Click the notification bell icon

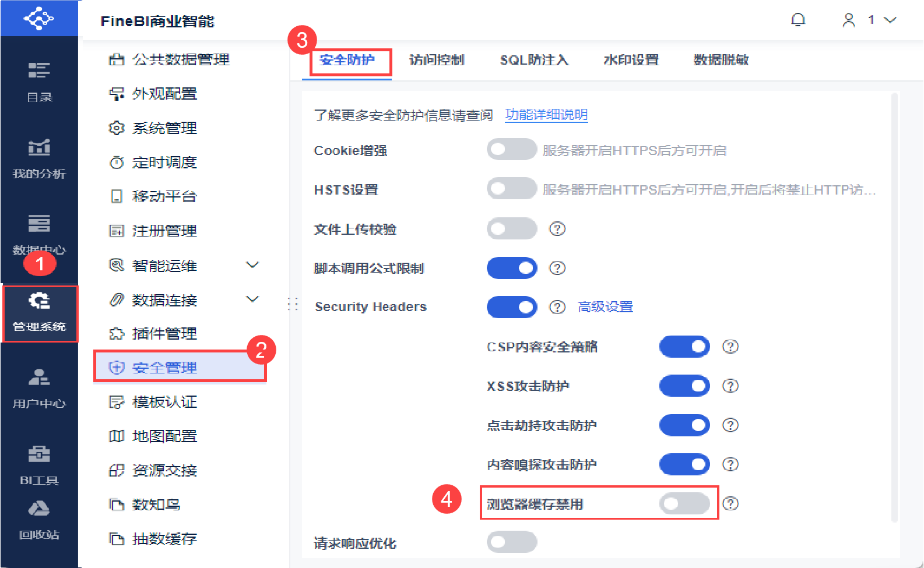click(x=798, y=20)
